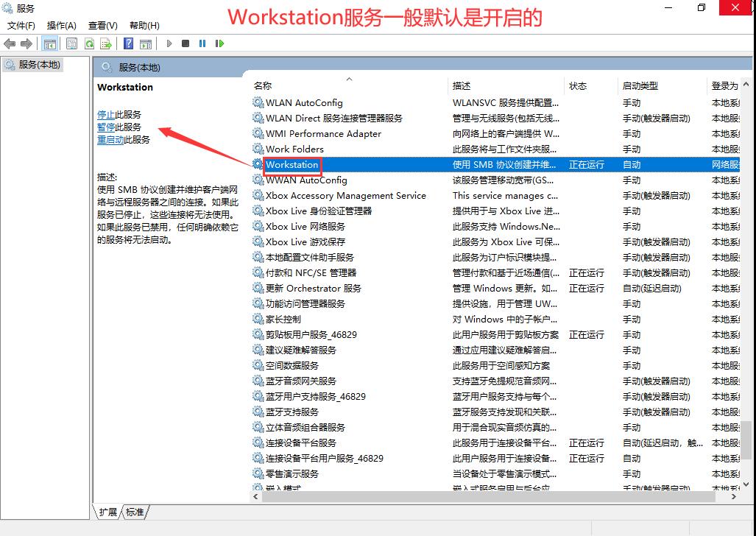Open the service Properties toolbar icon
Viewport: 756px width, 536px height.
pyautogui.click(x=71, y=43)
